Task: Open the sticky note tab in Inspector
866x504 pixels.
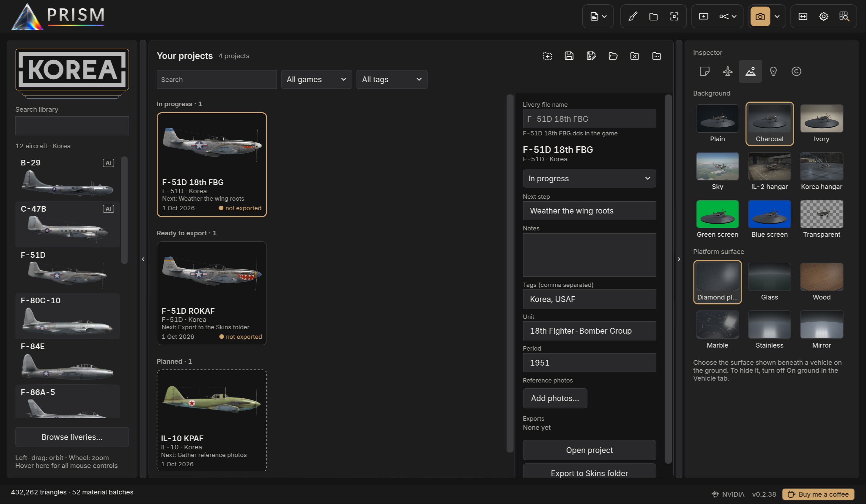Action: pos(704,72)
